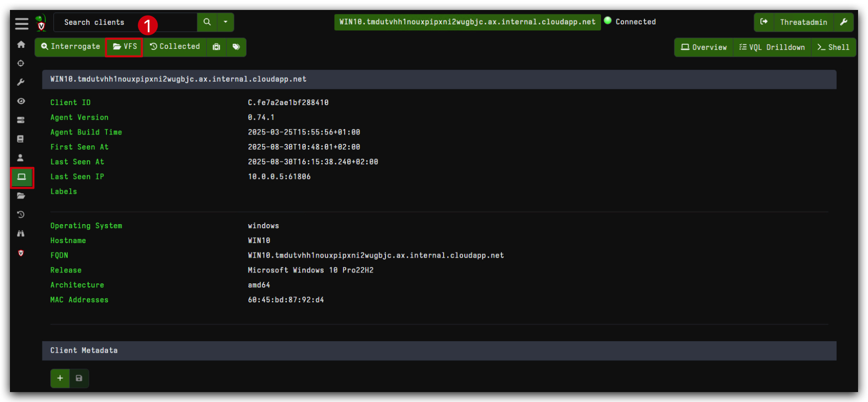Click the logout icon beside Threatadmin
The width and height of the screenshot is (868, 402).
[764, 22]
